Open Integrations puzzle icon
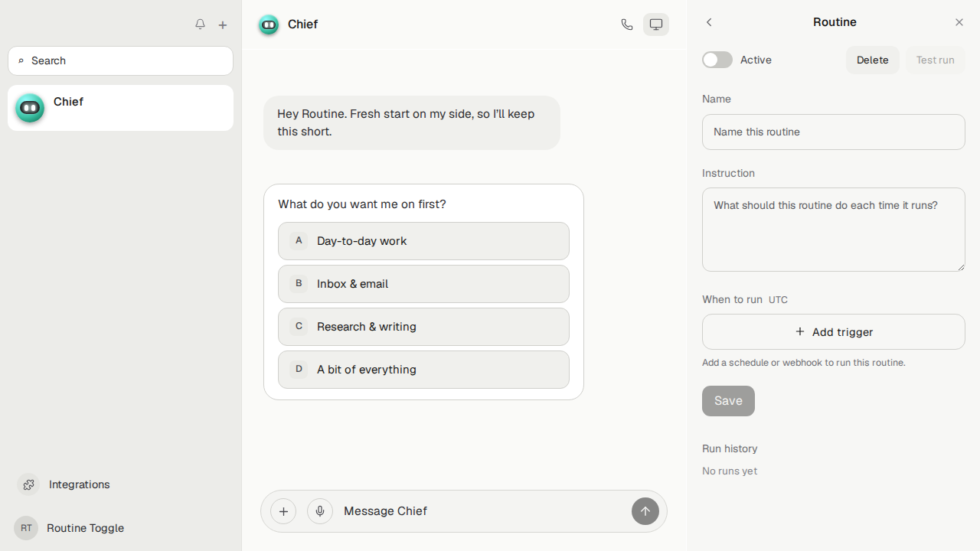 [x=28, y=484]
